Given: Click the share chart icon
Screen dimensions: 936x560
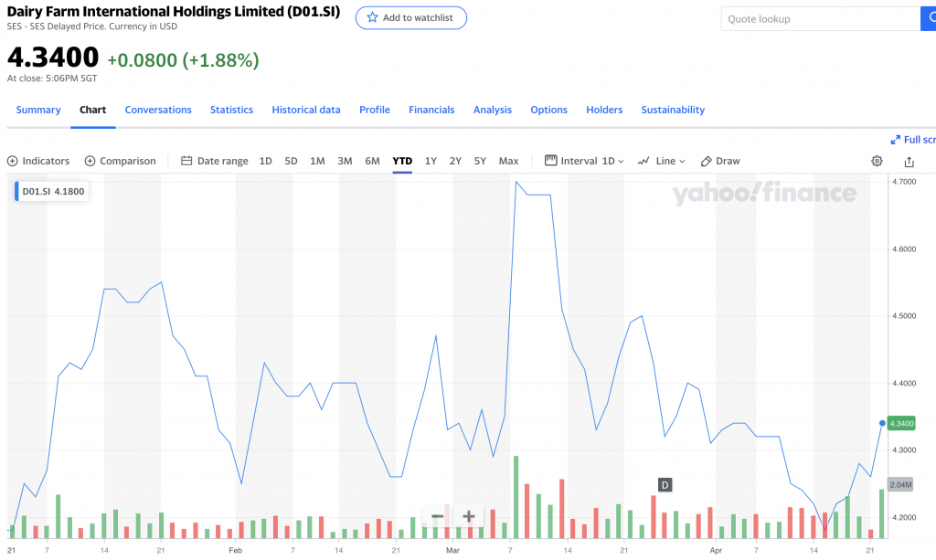Looking at the screenshot, I should 909,161.
